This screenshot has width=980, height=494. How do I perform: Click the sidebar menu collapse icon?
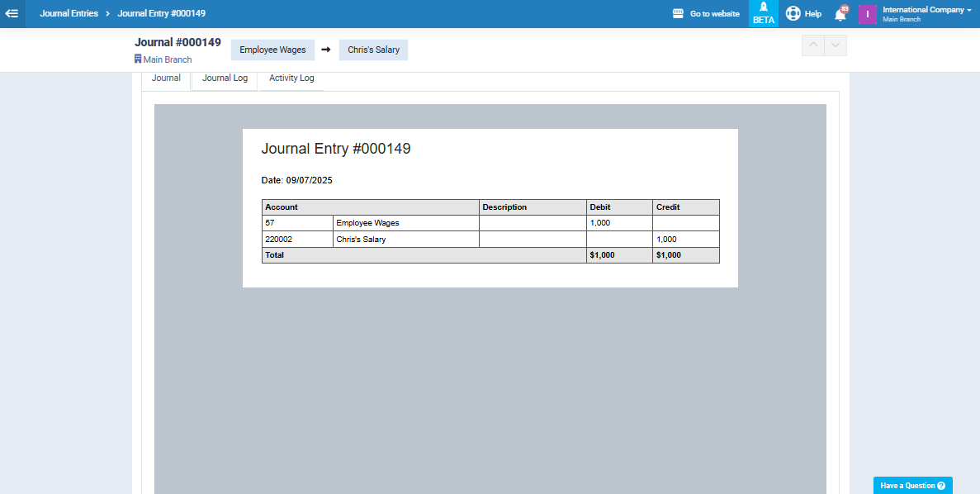pos(12,14)
